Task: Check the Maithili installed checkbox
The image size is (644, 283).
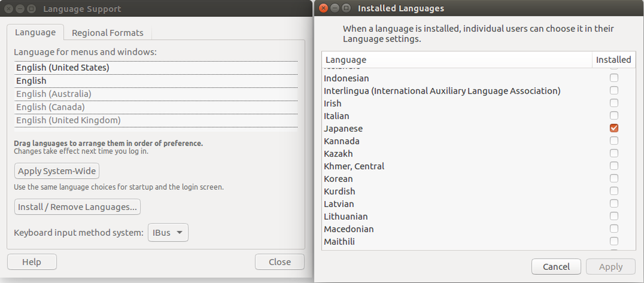Action: point(614,241)
